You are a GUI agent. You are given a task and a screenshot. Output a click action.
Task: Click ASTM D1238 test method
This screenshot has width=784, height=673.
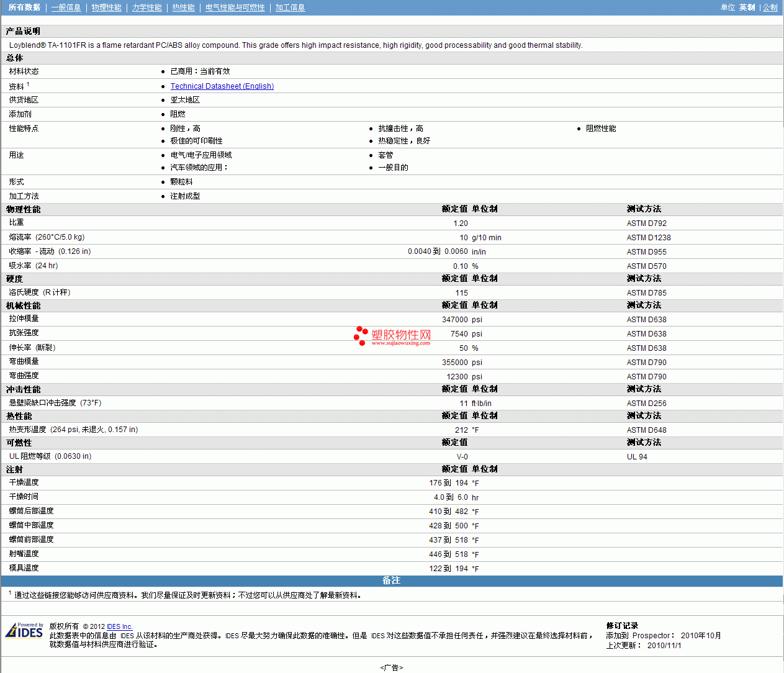(649, 238)
